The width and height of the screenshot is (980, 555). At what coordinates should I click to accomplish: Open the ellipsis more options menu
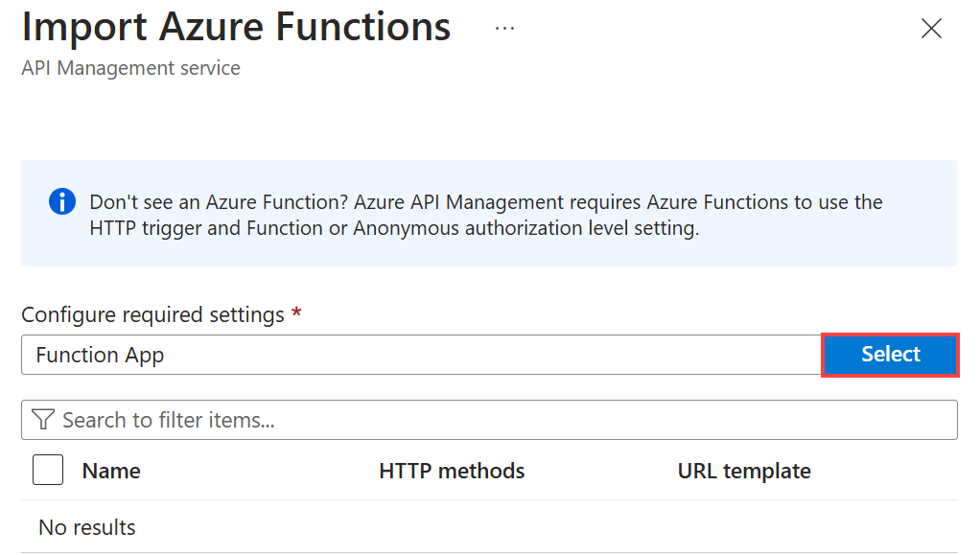click(504, 29)
